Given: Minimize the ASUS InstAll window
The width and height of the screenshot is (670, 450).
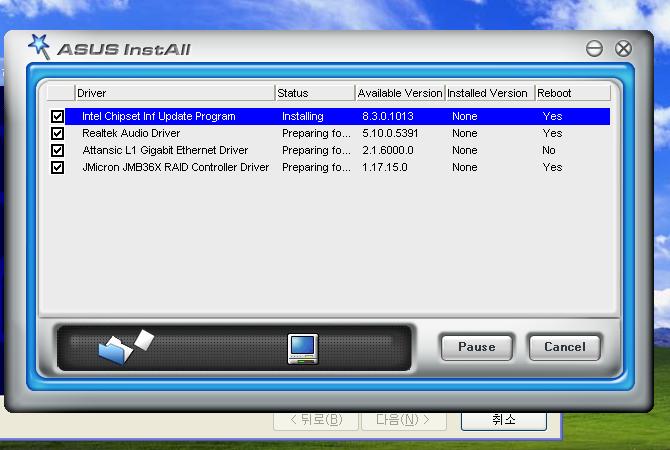Looking at the screenshot, I should 594,48.
